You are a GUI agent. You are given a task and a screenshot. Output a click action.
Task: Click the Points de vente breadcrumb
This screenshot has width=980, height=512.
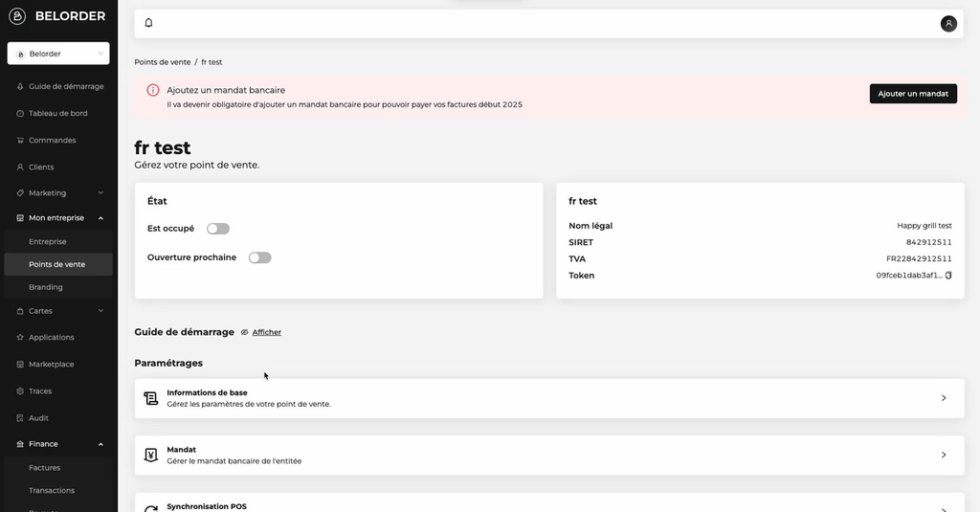(163, 62)
